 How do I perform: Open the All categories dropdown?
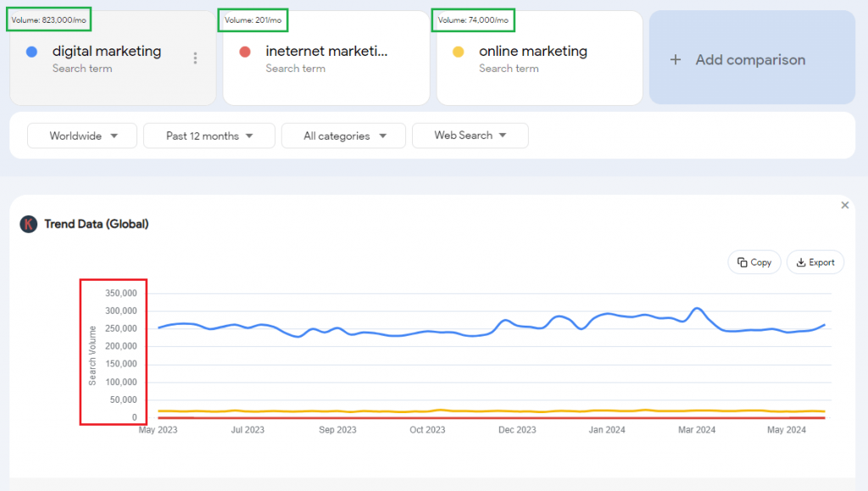click(x=343, y=136)
